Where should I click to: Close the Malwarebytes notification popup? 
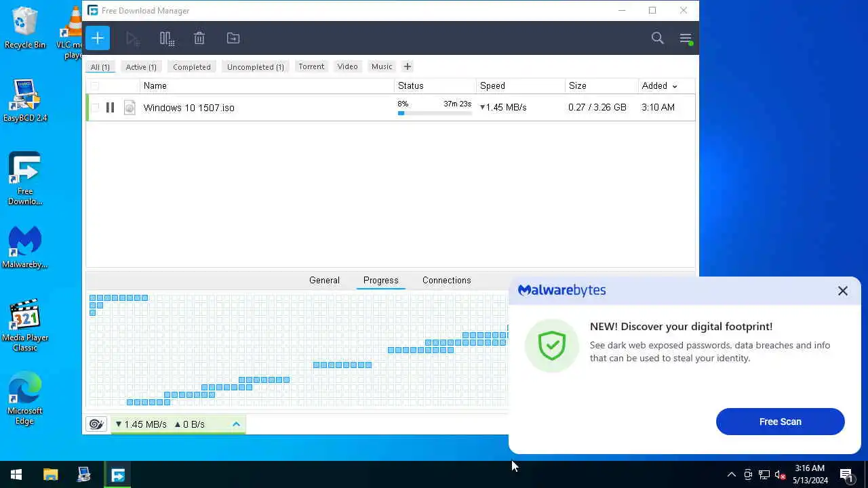pyautogui.click(x=842, y=291)
